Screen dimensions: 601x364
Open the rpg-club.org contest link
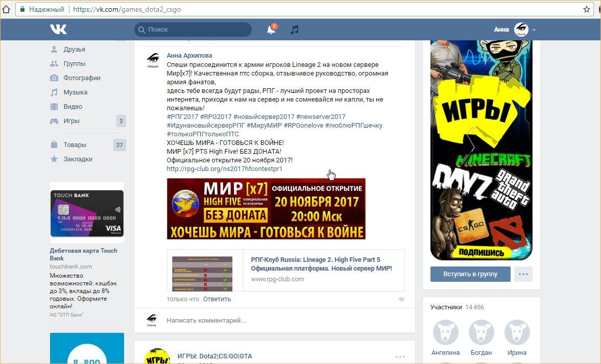224,169
